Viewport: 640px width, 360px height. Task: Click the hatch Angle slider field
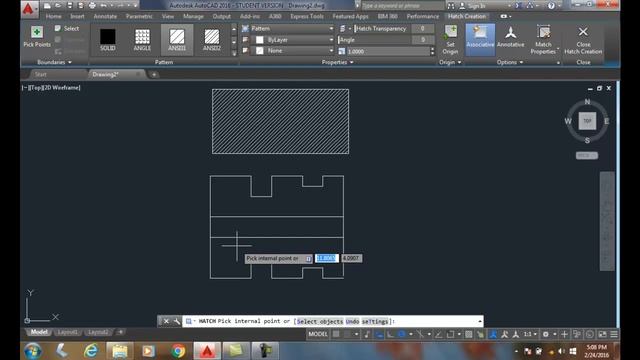386,40
